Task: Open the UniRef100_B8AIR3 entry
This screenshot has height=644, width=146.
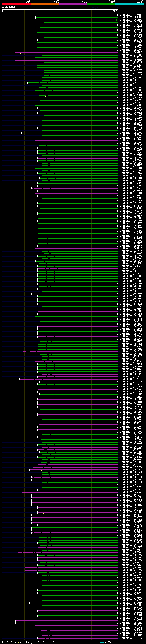Action: tap(131, 53)
